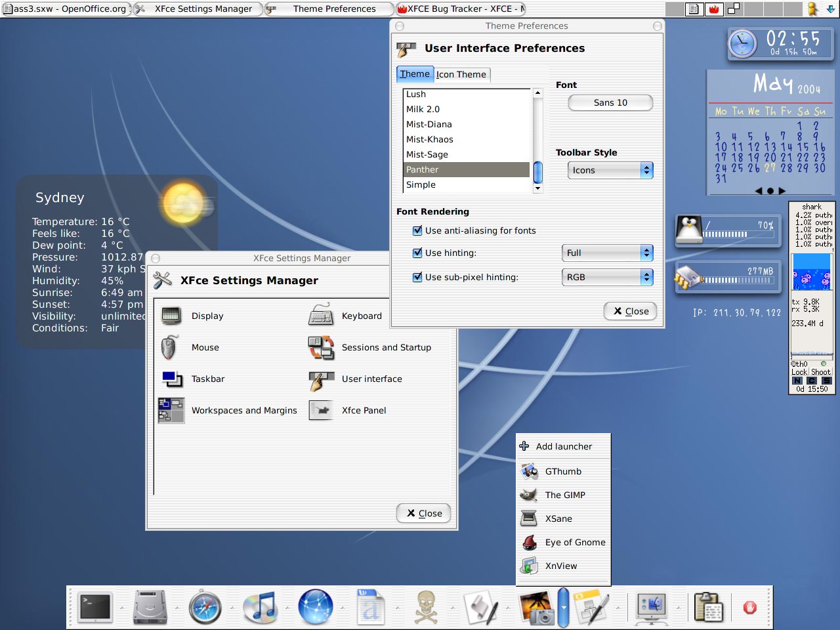Click the Sans 10 font button
840x630 pixels.
(x=610, y=102)
